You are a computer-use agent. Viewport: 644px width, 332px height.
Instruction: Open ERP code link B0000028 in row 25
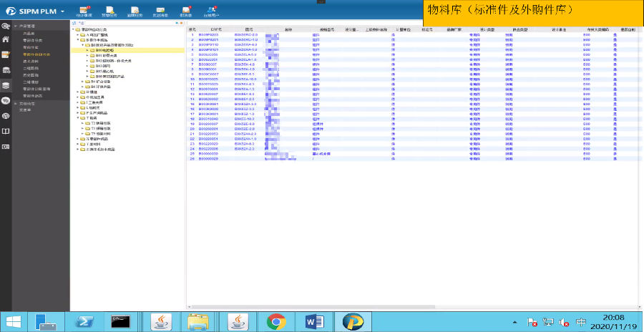[208, 153]
